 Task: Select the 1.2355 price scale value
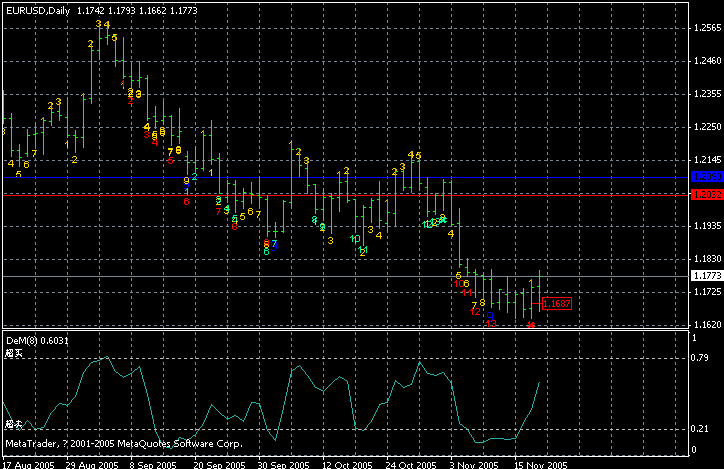tap(707, 94)
